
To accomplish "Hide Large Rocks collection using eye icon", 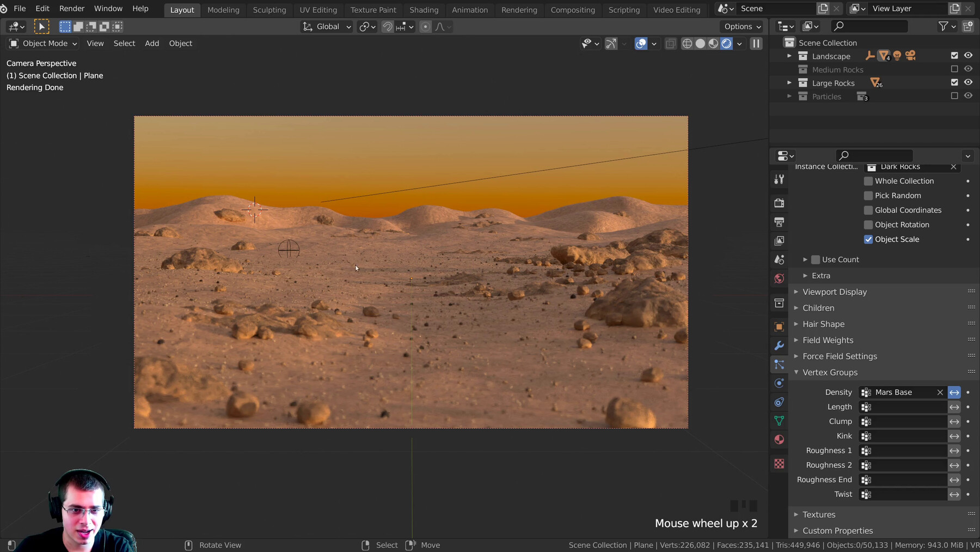I will point(968,82).
